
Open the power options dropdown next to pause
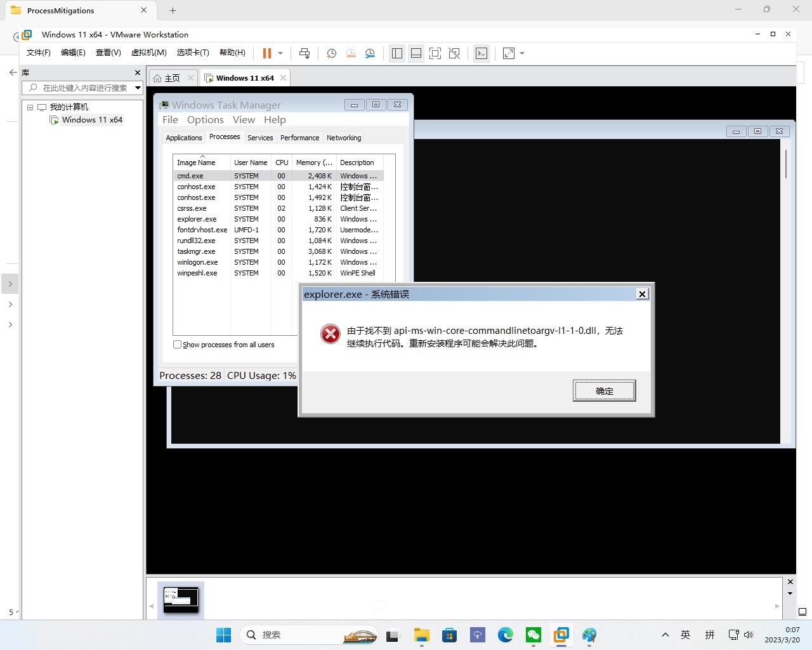[280, 53]
